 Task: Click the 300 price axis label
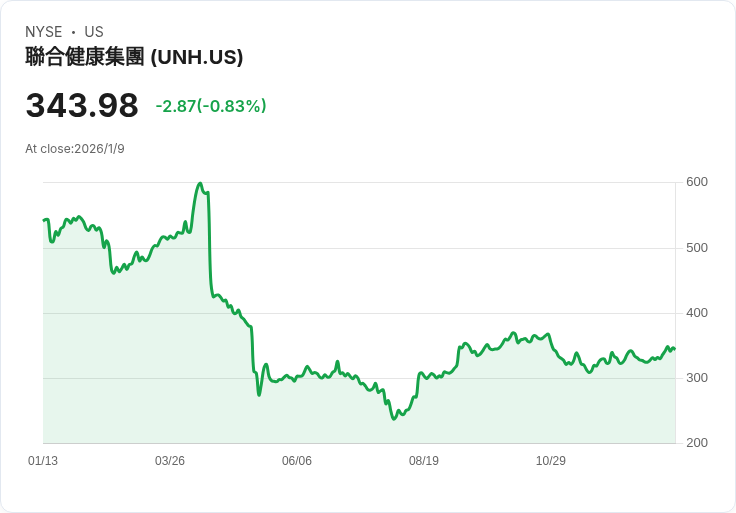tap(697, 378)
